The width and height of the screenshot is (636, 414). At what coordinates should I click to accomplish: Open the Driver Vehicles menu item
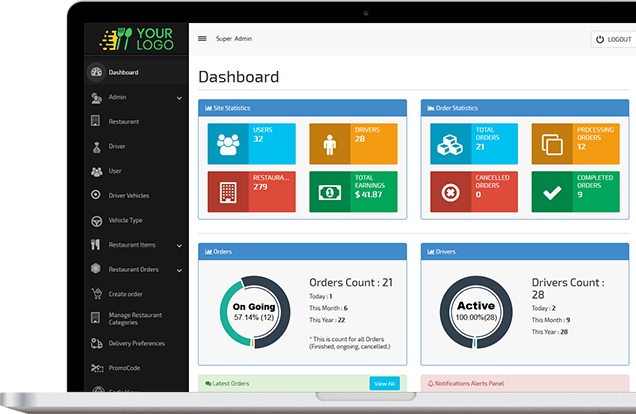(136, 195)
